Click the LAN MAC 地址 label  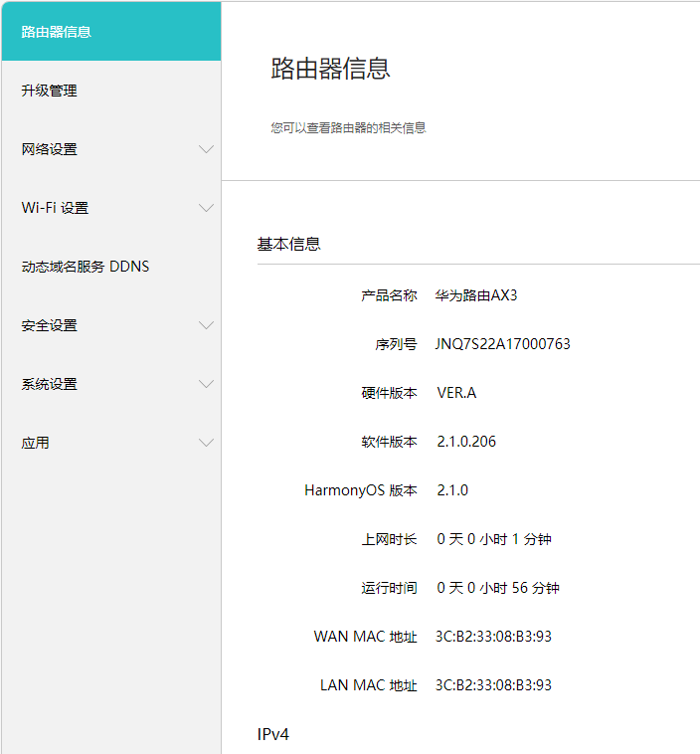coord(368,685)
